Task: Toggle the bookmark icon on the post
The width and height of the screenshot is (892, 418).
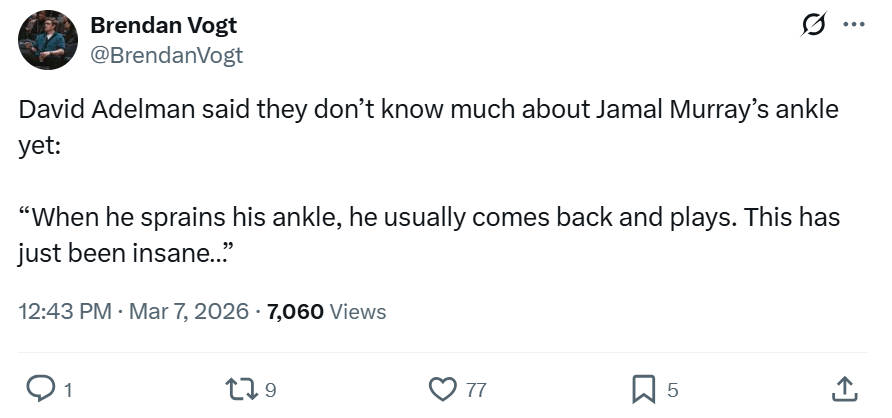Action: 645,388
